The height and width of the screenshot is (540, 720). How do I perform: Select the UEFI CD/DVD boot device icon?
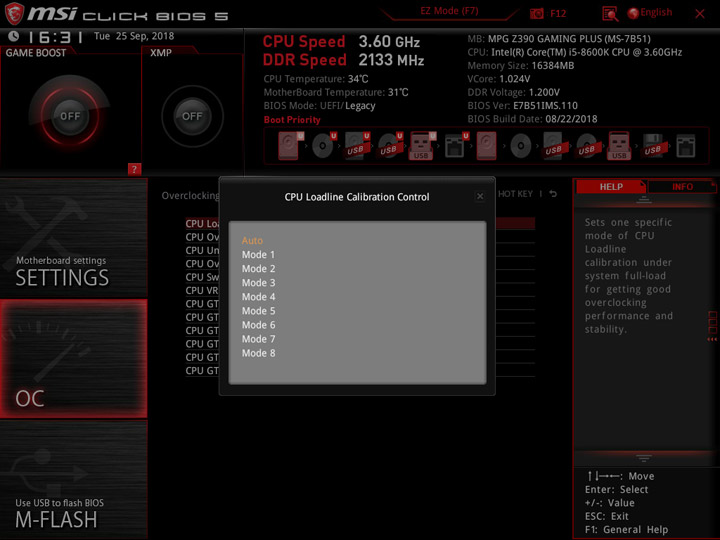click(324, 146)
